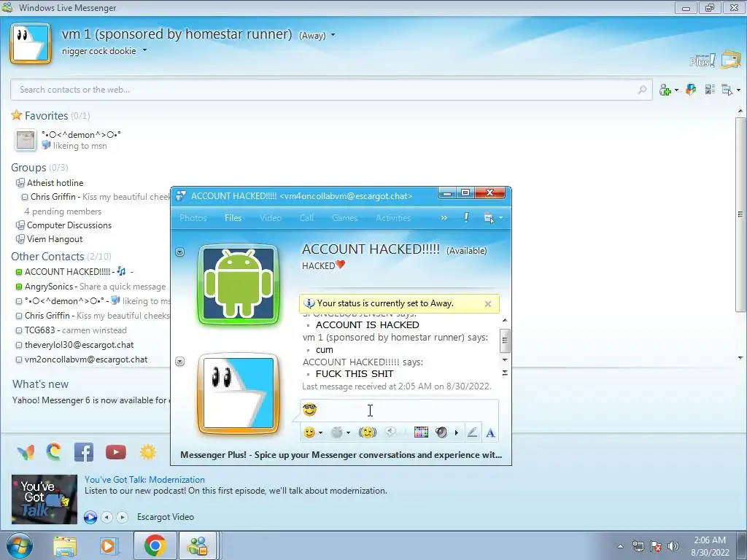Open the display name status dropdown arrow
The height and width of the screenshot is (560, 747).
click(333, 35)
